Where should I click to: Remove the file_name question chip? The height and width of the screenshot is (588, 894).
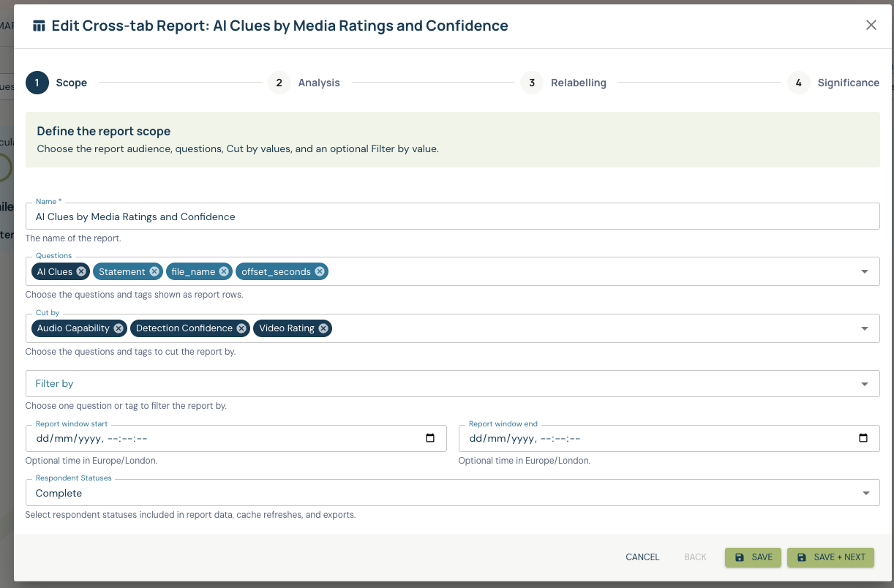(x=224, y=271)
